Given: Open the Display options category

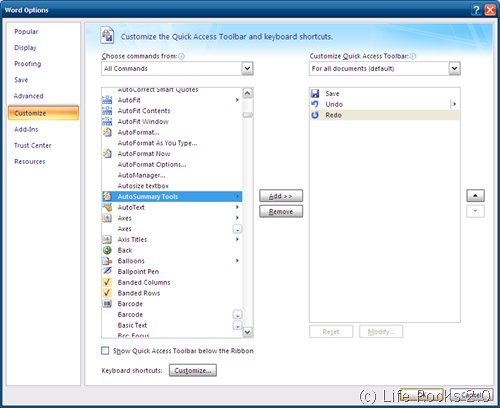Looking at the screenshot, I should [25, 48].
